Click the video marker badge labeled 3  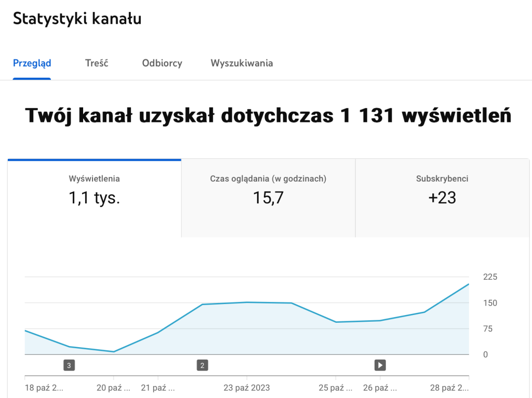coord(69,365)
